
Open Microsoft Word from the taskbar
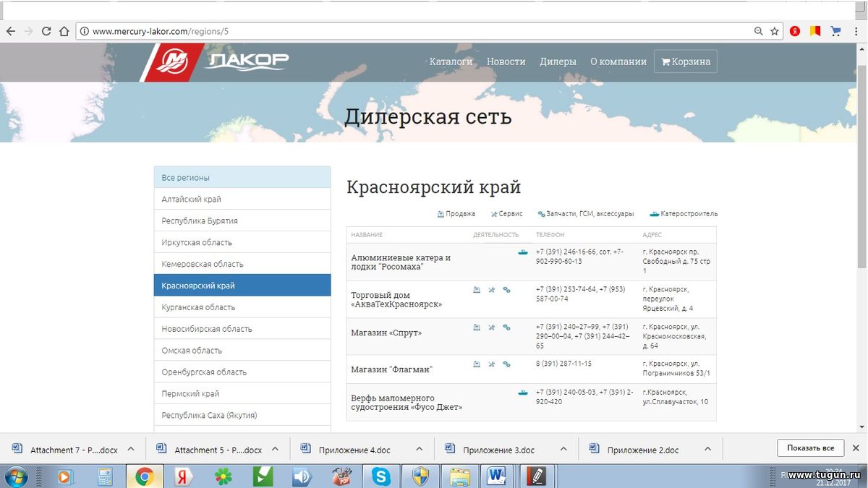[497, 476]
